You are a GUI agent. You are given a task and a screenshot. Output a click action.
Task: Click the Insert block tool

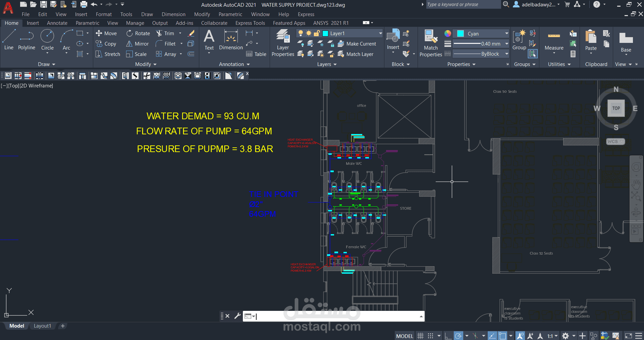tap(393, 40)
